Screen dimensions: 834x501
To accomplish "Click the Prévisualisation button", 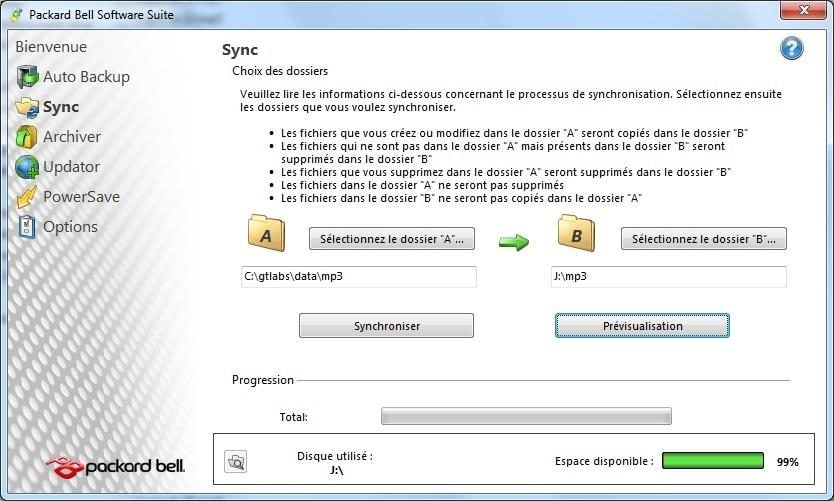I will pos(642,326).
